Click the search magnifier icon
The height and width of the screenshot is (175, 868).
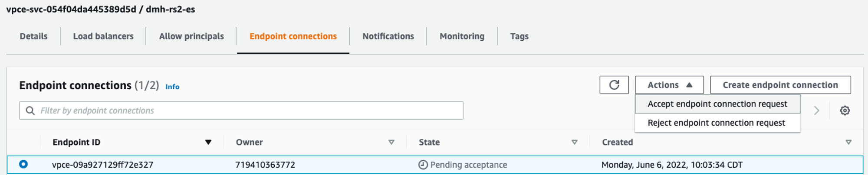pos(30,110)
